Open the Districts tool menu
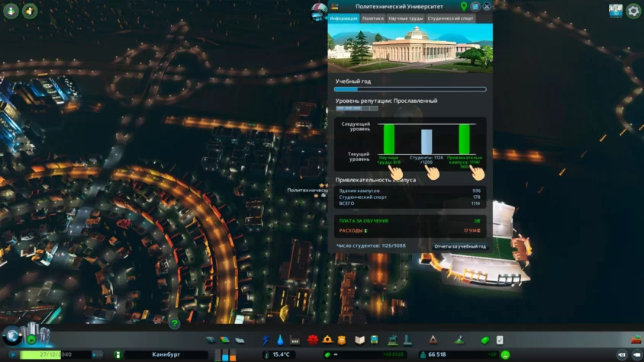This screenshot has height=362, width=644. tap(240, 340)
